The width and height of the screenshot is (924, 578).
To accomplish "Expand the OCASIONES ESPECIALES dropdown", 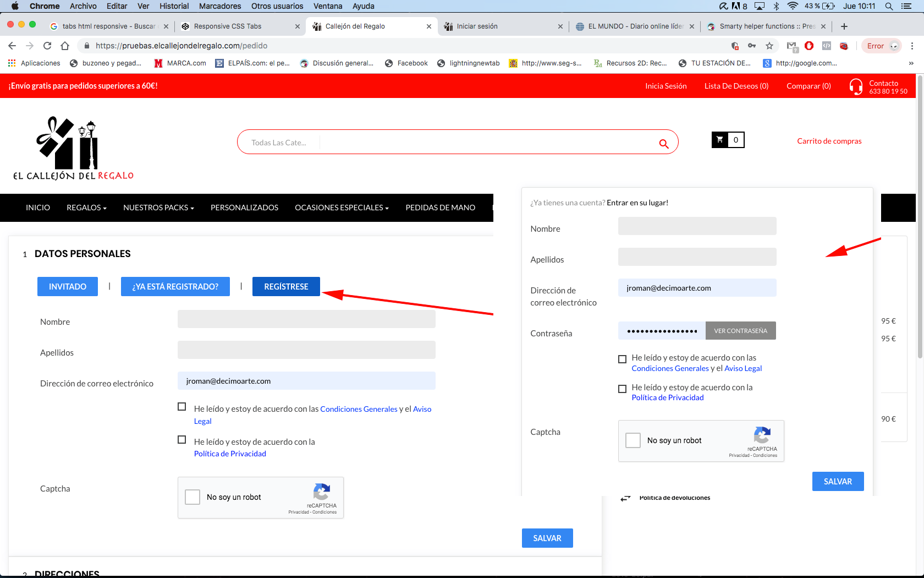I will point(342,208).
